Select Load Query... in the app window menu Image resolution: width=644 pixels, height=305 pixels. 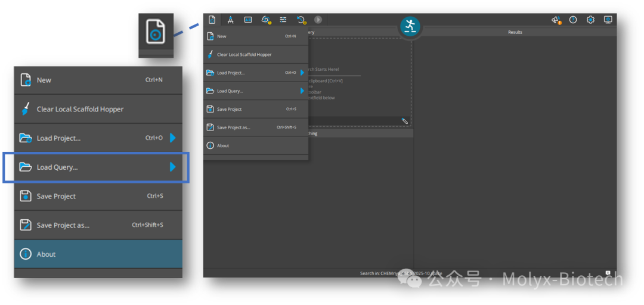coord(256,91)
